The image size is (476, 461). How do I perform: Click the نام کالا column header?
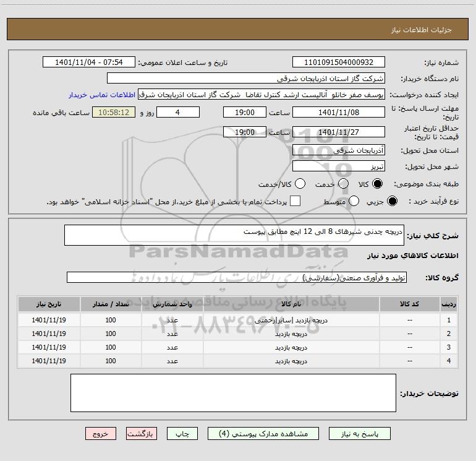pos(291,304)
